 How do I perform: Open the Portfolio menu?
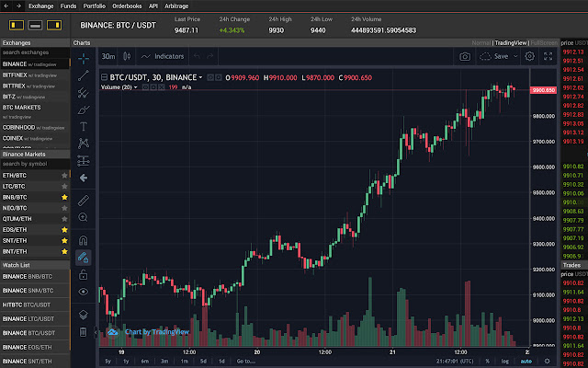pyautogui.click(x=94, y=6)
